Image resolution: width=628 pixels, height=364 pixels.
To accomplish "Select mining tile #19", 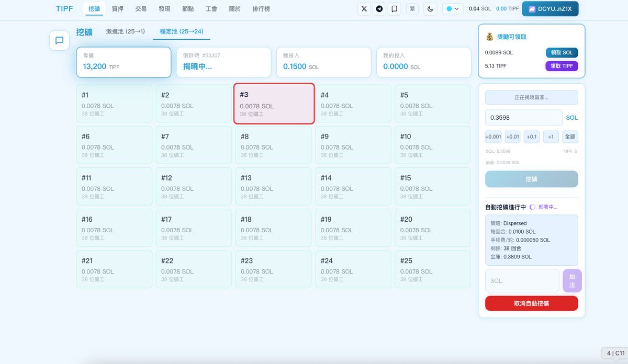I will coord(353,227).
